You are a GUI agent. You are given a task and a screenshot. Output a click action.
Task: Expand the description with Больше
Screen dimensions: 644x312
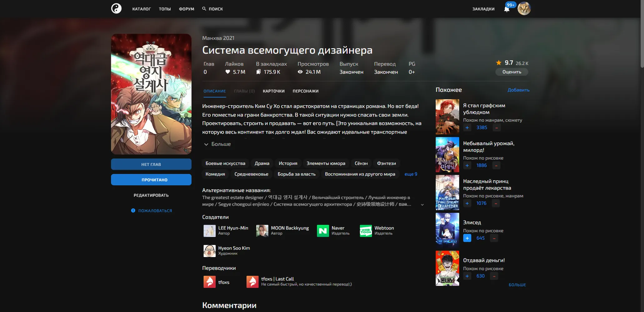[x=217, y=144]
